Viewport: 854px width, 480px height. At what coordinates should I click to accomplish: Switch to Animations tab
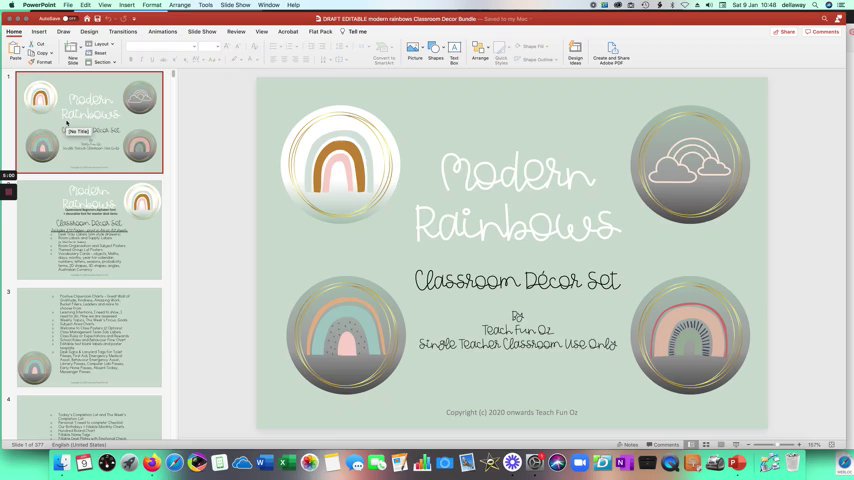(x=163, y=32)
